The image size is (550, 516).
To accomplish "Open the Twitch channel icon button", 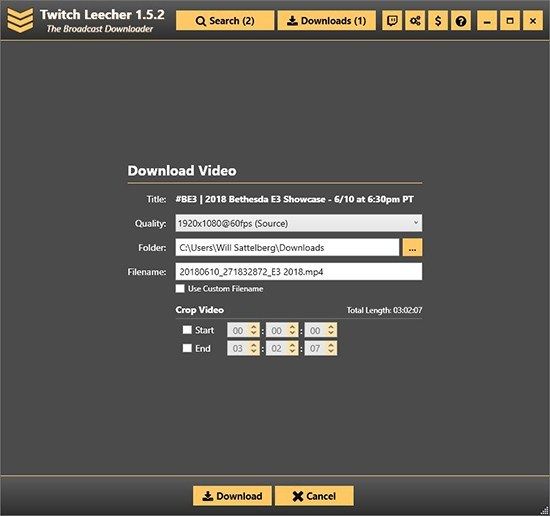I will [x=392, y=21].
